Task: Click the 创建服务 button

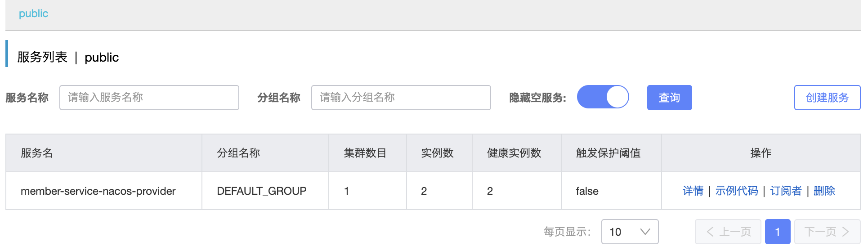Action: (827, 98)
